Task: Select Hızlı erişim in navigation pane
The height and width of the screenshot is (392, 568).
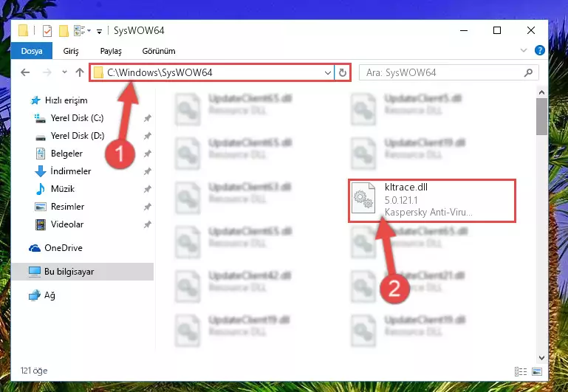Action: click(66, 100)
